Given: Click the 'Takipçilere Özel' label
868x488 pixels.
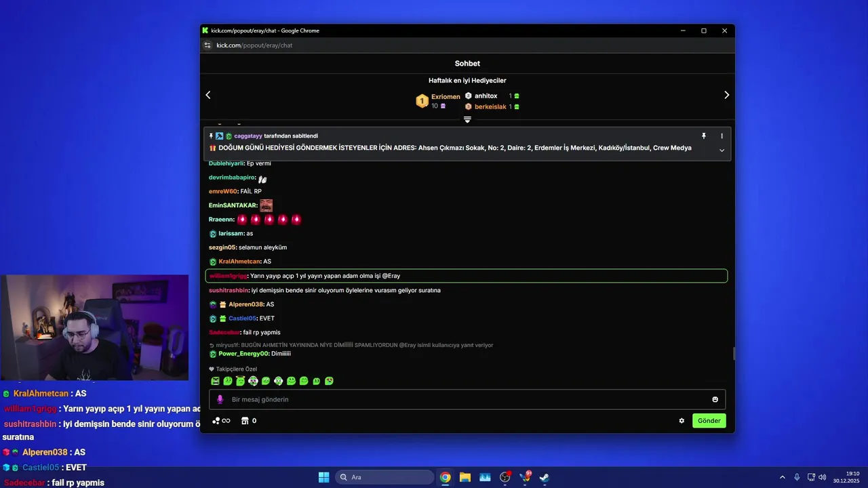Looking at the screenshot, I should (x=233, y=369).
